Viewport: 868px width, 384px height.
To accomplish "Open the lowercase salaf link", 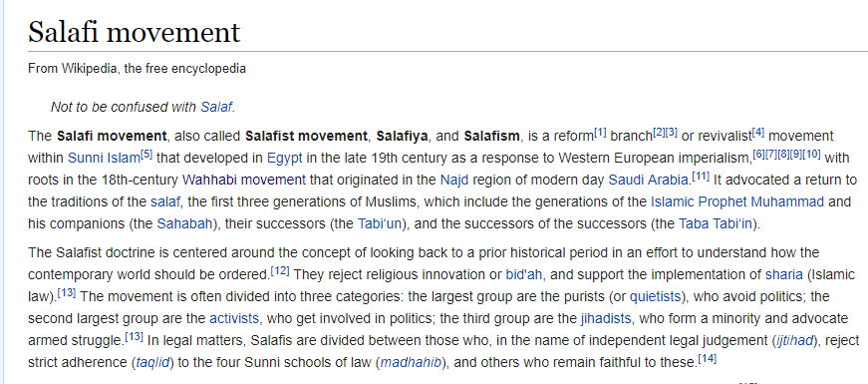I will [165, 201].
